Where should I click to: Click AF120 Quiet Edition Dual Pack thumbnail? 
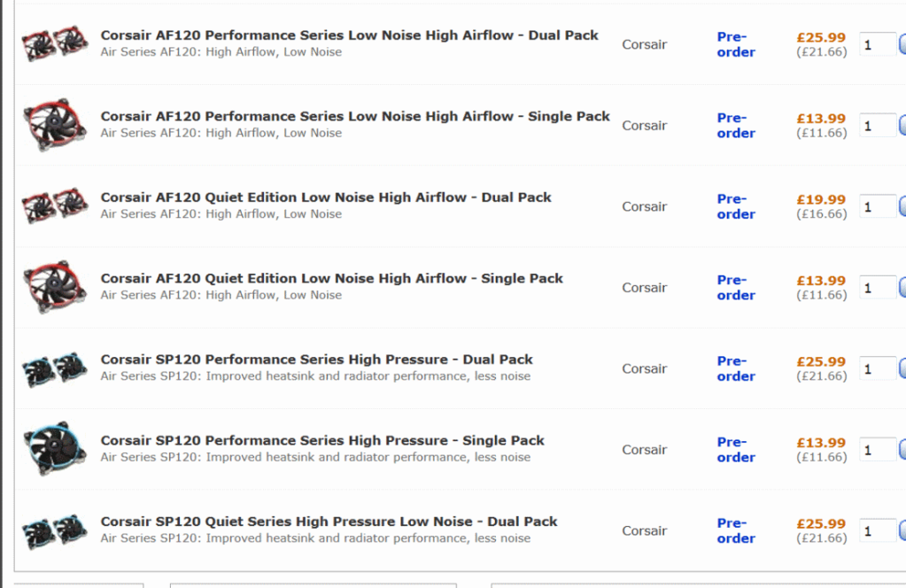(x=55, y=206)
